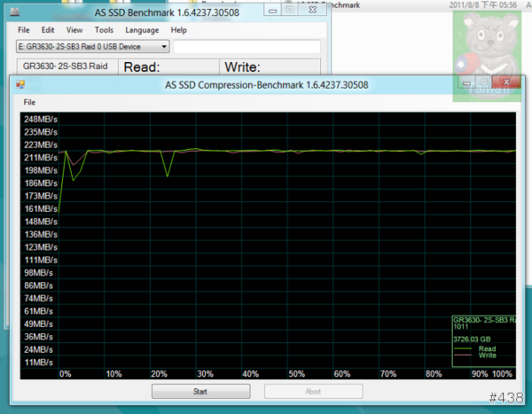Viewport: 532px width, 414px height.
Task: Open File menu in Compression-Benchmark window
Action: [29, 102]
